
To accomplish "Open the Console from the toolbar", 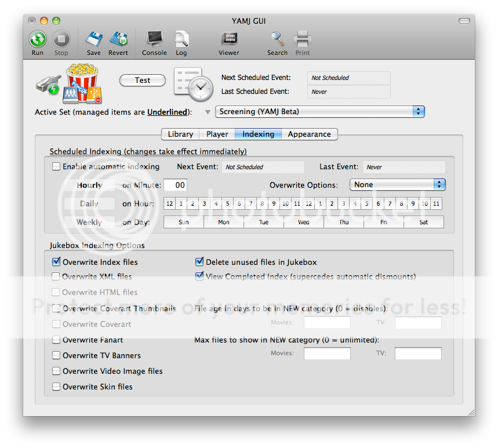I will 154,38.
